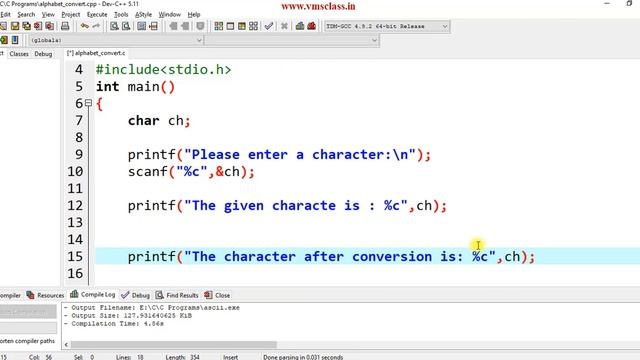
Task: Click the 'char ch;' declaration line
Action: point(159,121)
